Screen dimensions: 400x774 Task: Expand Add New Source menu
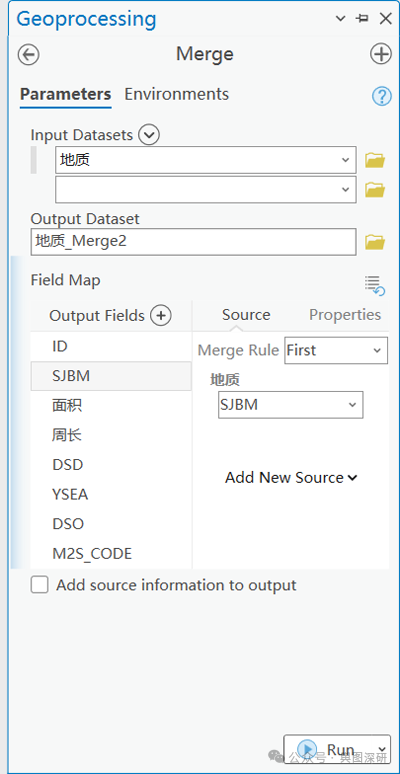291,478
